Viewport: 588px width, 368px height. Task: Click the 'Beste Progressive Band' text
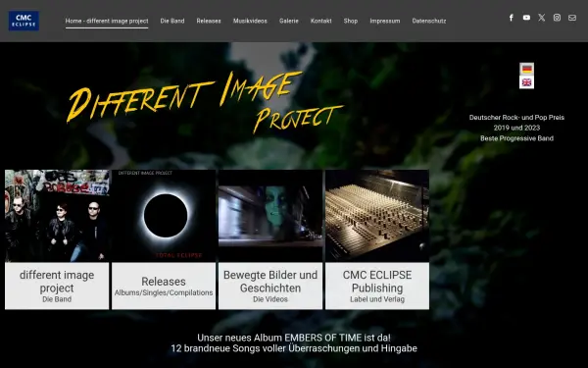pos(516,138)
